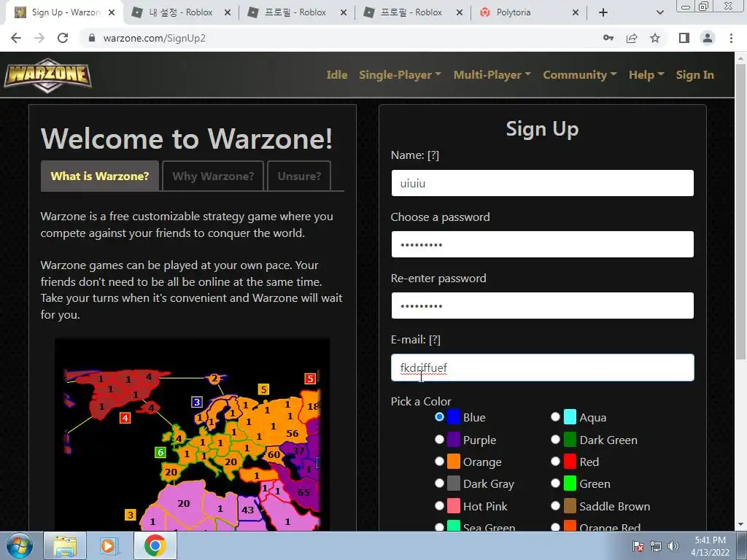Click the blue color swatch
The height and width of the screenshot is (560, 747).
[x=454, y=417]
